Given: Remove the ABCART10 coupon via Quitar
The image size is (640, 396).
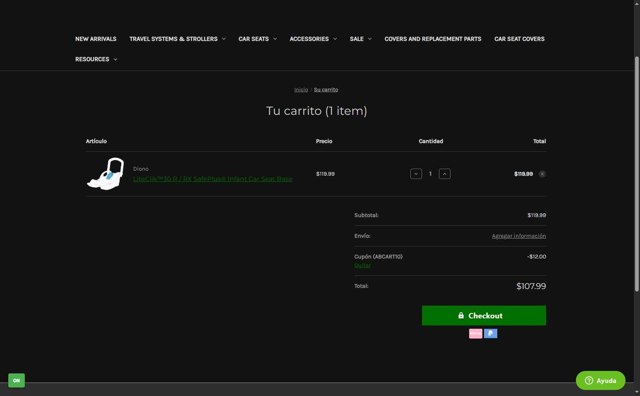Looking at the screenshot, I should [x=362, y=265].
